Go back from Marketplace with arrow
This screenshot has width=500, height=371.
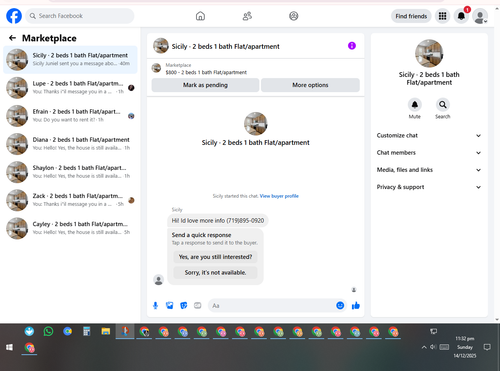coord(12,38)
